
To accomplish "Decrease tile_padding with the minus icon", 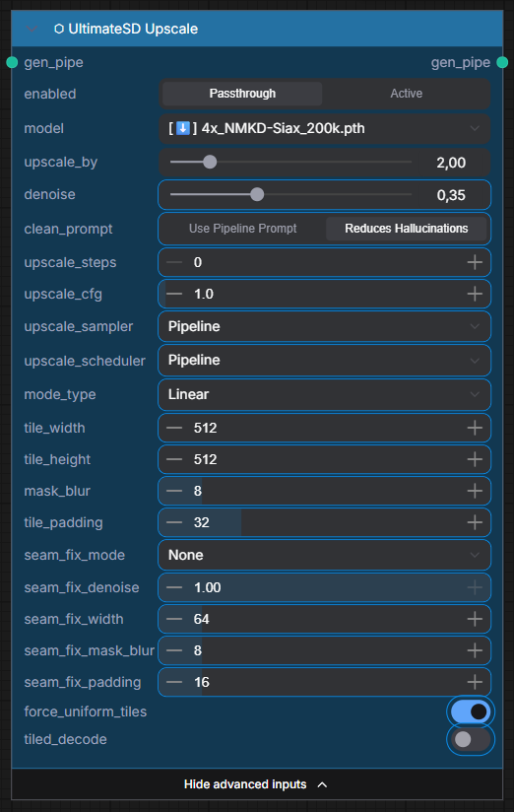I will pyautogui.click(x=174, y=523).
